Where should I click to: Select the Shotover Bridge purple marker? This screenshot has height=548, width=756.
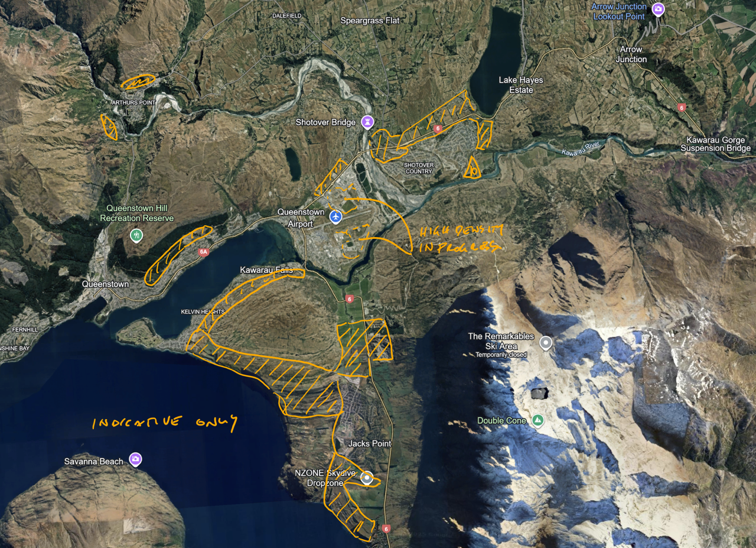[368, 122]
